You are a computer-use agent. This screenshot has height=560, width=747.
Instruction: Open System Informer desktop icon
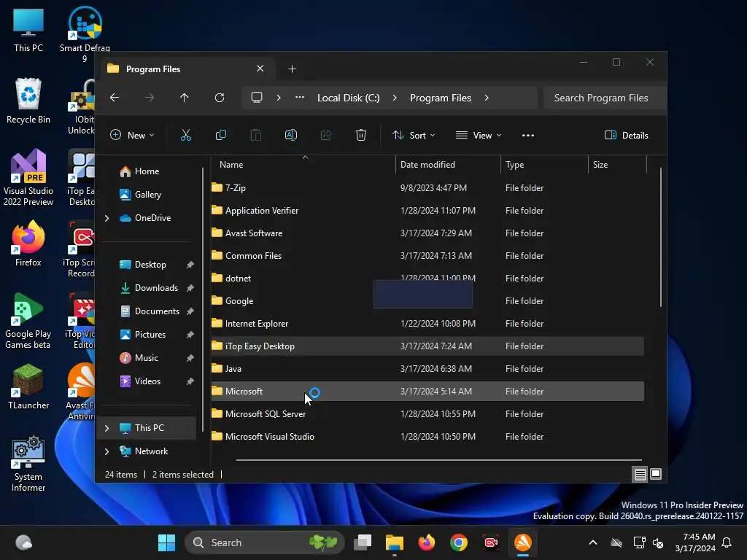(28, 463)
